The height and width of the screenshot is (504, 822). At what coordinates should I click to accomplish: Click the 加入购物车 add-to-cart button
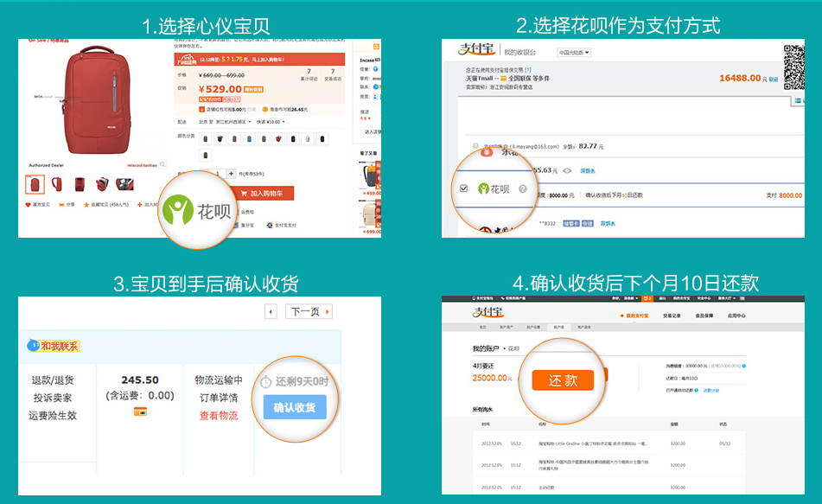(264, 194)
